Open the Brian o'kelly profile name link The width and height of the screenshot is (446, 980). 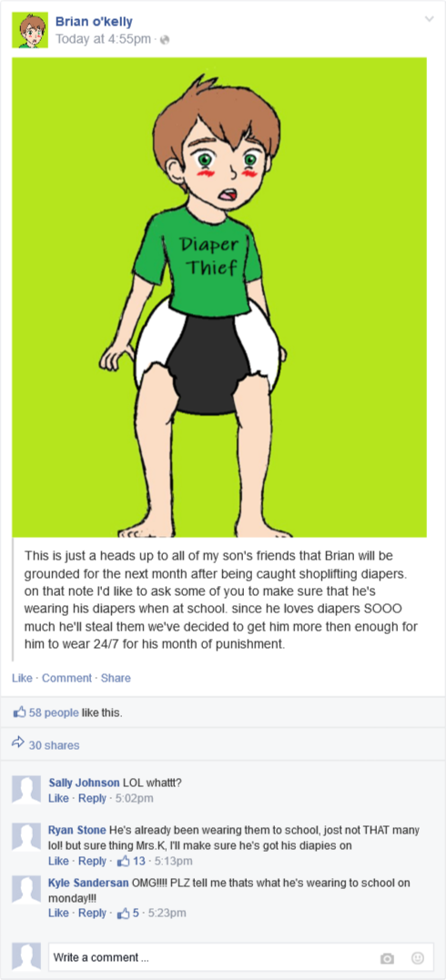click(x=94, y=22)
